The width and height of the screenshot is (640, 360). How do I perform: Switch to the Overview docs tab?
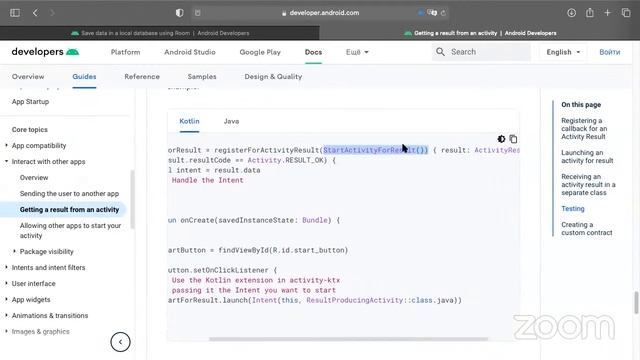28,76
